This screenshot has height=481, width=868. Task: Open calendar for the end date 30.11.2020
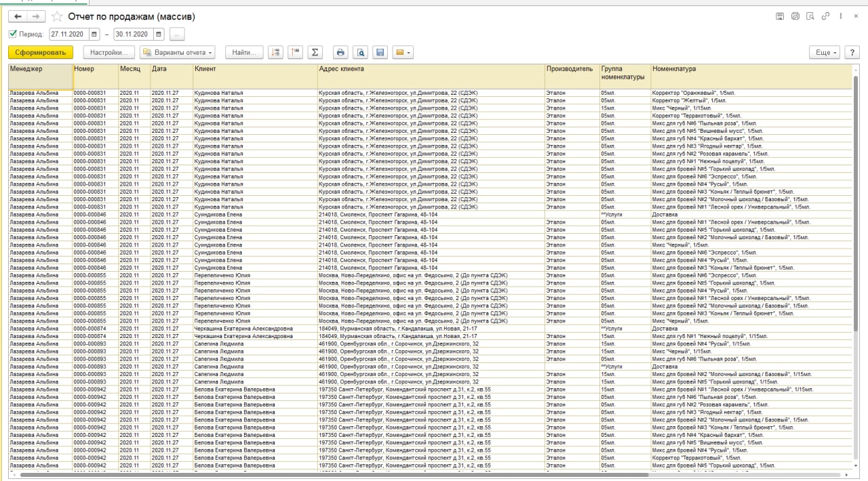(x=159, y=34)
